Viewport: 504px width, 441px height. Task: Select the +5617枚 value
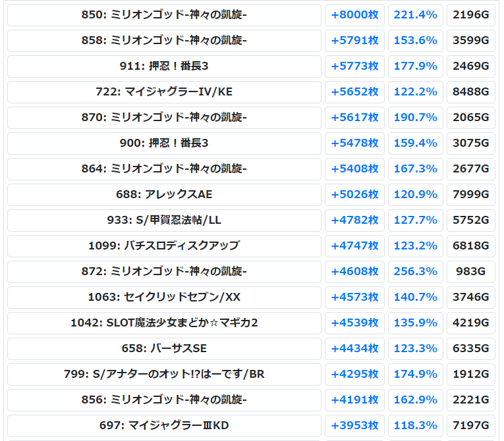point(354,118)
